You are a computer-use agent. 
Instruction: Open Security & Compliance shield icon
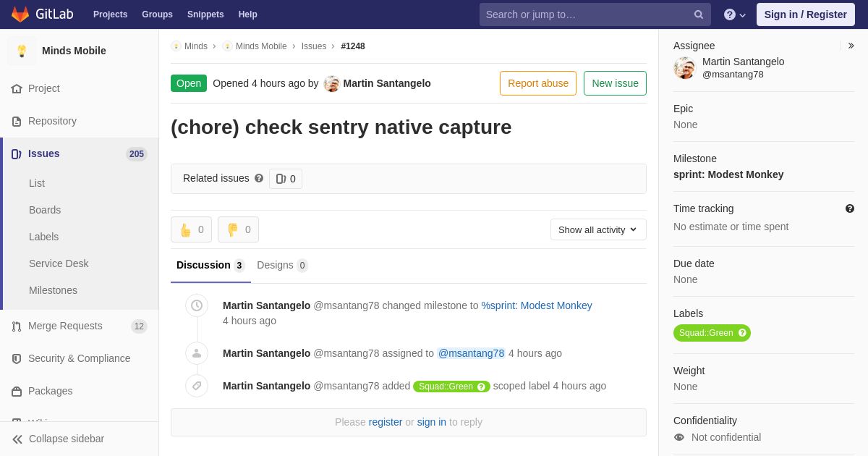click(x=17, y=359)
